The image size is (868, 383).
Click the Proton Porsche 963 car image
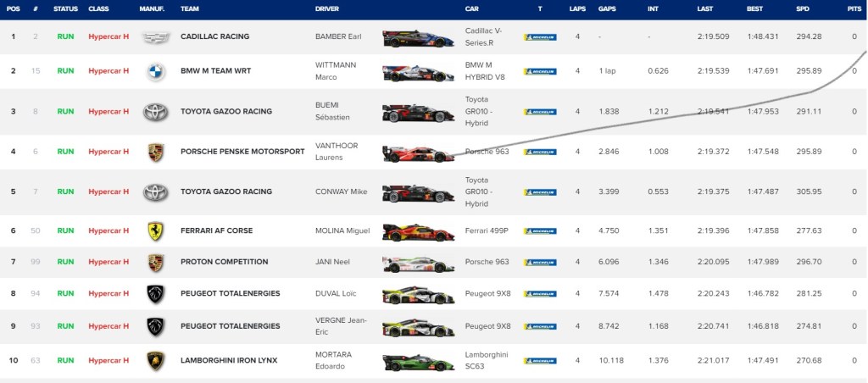(x=418, y=264)
